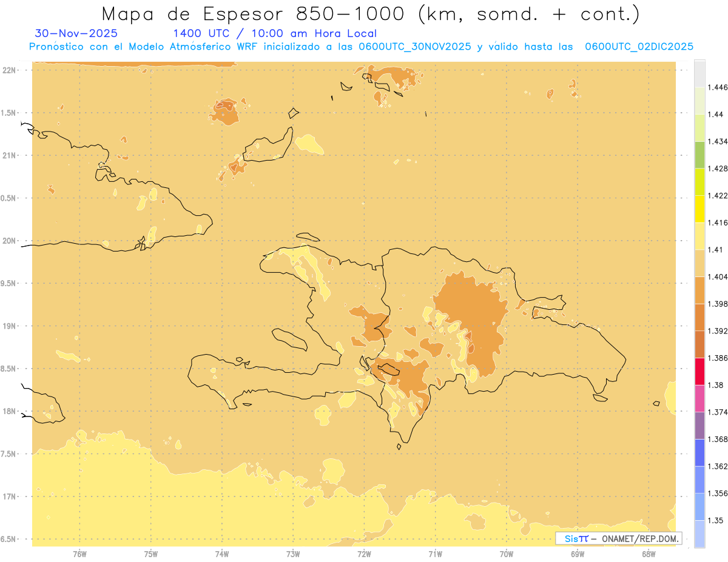Click the time "1400 UTC / 10:00 am Hora Local"

[275, 33]
